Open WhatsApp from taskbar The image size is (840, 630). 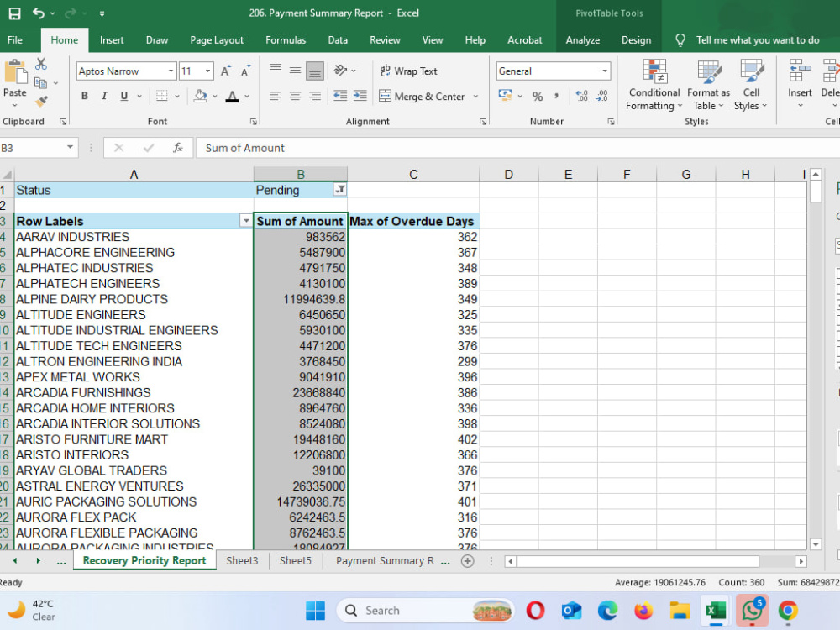(x=752, y=610)
